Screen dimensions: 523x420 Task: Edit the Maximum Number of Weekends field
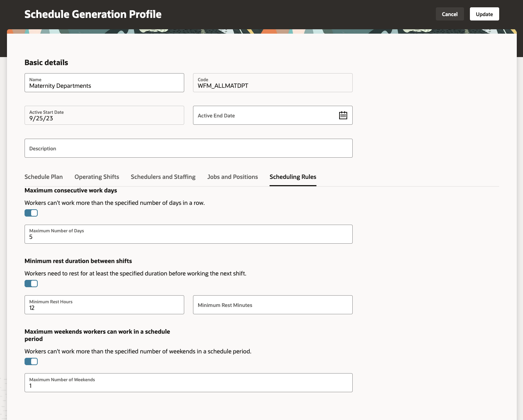click(188, 383)
